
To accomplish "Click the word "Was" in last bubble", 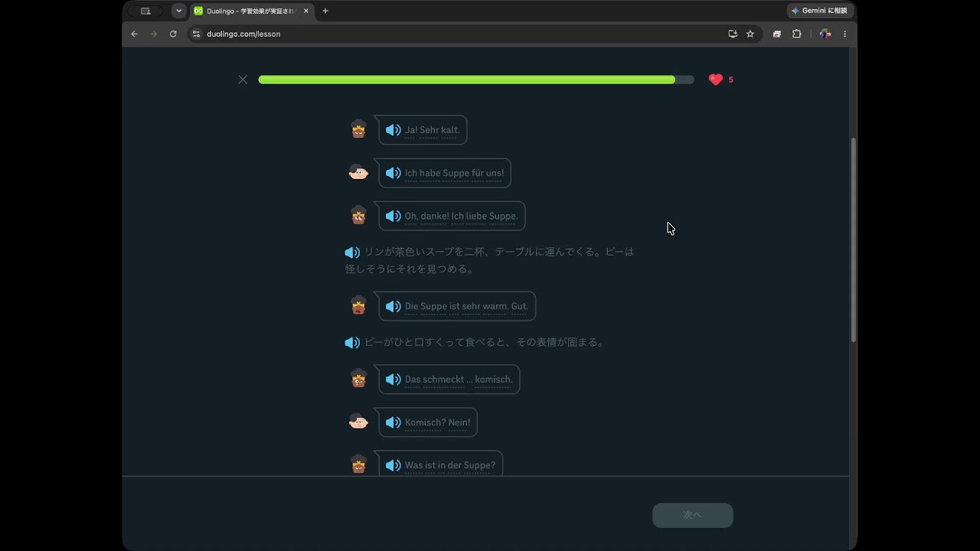I will click(413, 465).
